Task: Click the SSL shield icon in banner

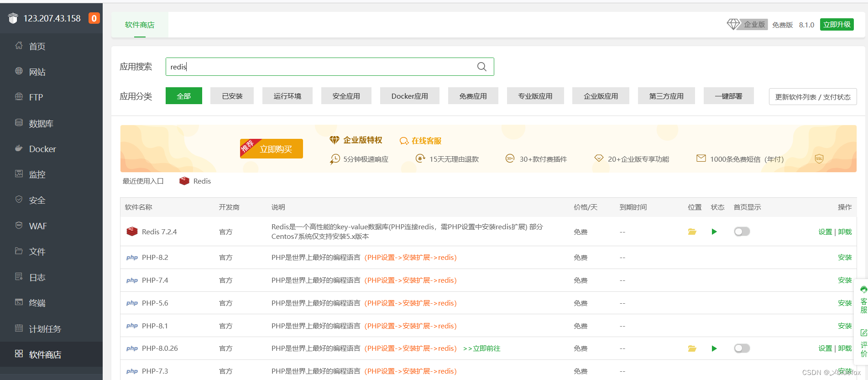Action: point(819,159)
